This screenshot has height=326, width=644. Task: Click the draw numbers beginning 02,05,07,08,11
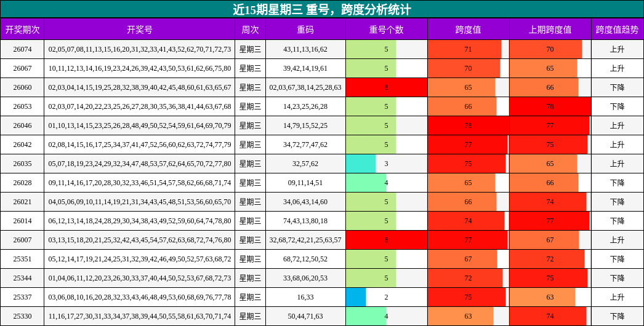tap(140, 49)
